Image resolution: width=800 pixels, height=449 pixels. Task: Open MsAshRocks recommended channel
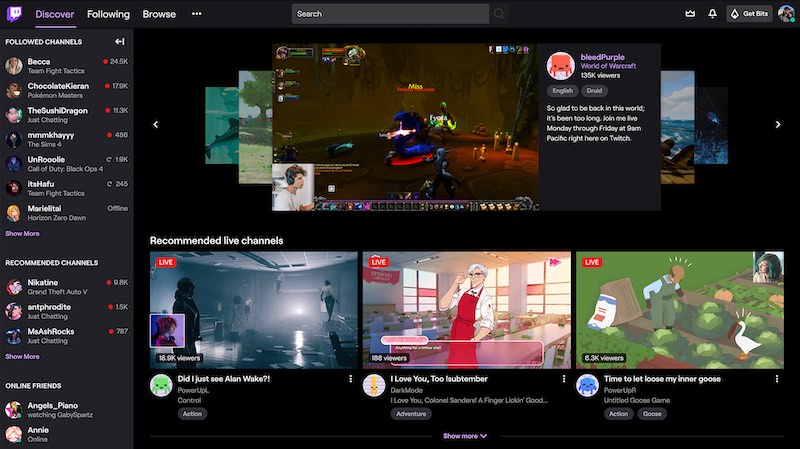coord(66,336)
